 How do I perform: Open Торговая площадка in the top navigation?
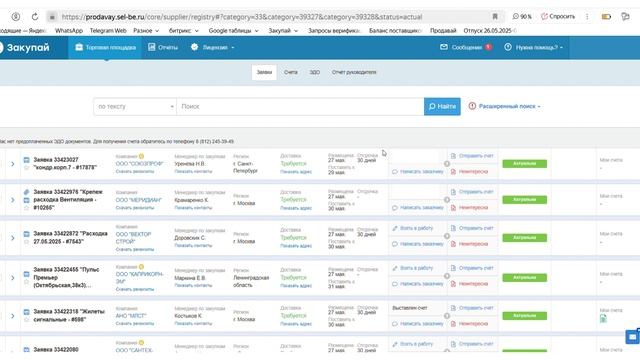(105, 47)
